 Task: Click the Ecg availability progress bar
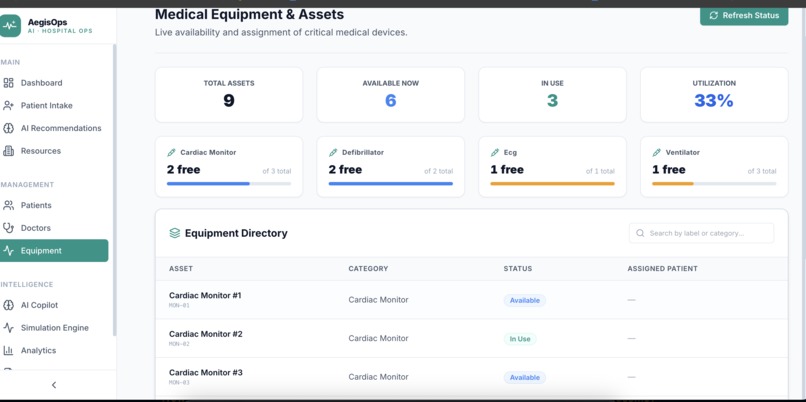(x=552, y=184)
